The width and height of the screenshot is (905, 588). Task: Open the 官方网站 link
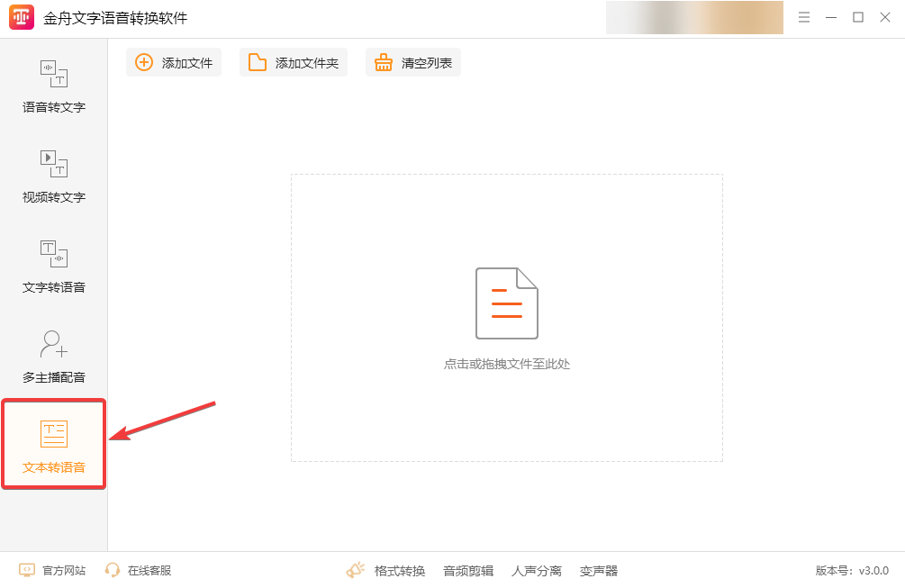[x=52, y=571]
